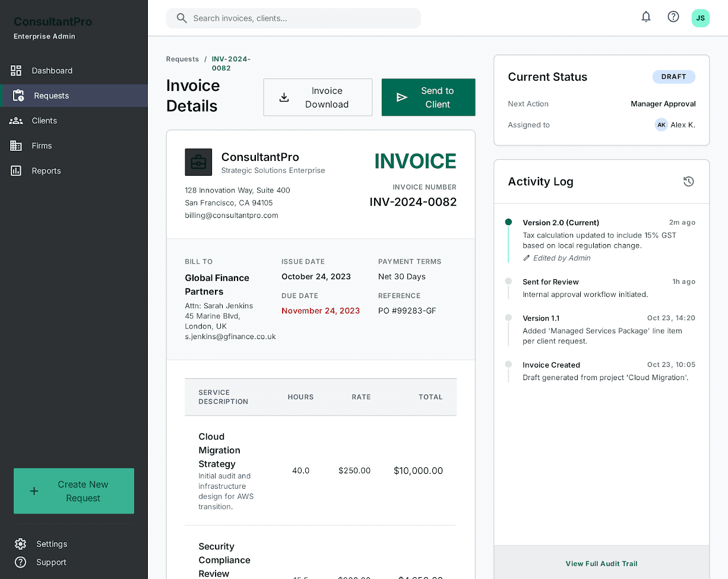Click the s.jenkins@gfinance.co.uk email
Image resolution: width=728 pixels, height=579 pixels.
[230, 337]
